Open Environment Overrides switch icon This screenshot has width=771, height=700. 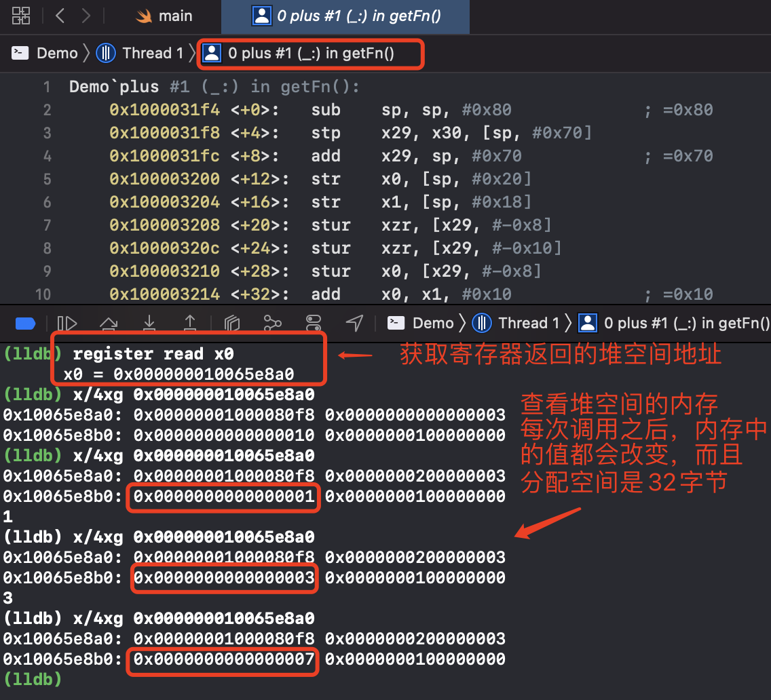[x=314, y=324]
